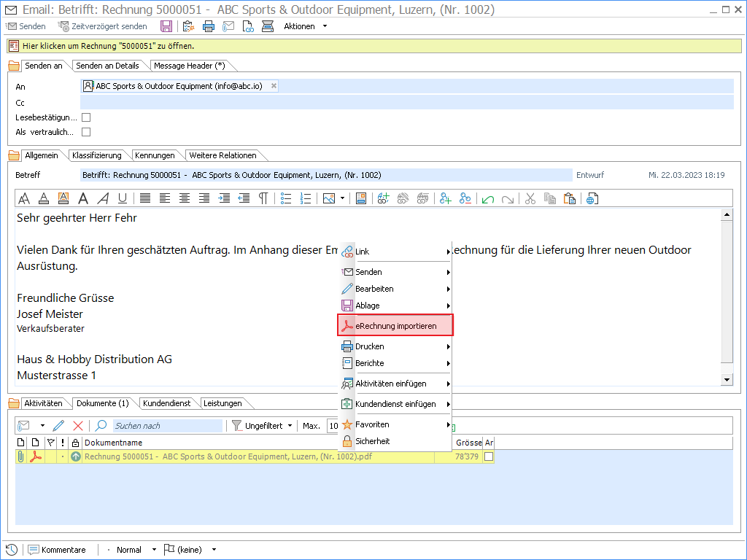Click the pencil edit icon in Dokumente toolbar

[59, 426]
